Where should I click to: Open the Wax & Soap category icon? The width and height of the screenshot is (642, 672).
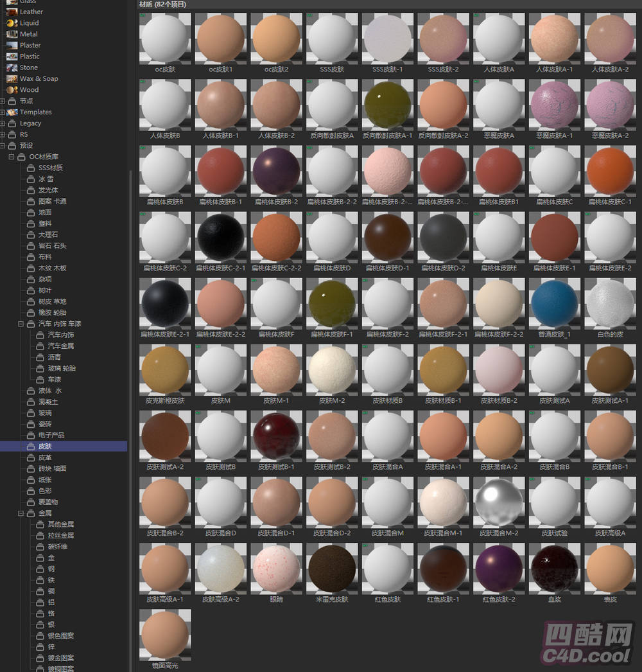pyautogui.click(x=12, y=79)
